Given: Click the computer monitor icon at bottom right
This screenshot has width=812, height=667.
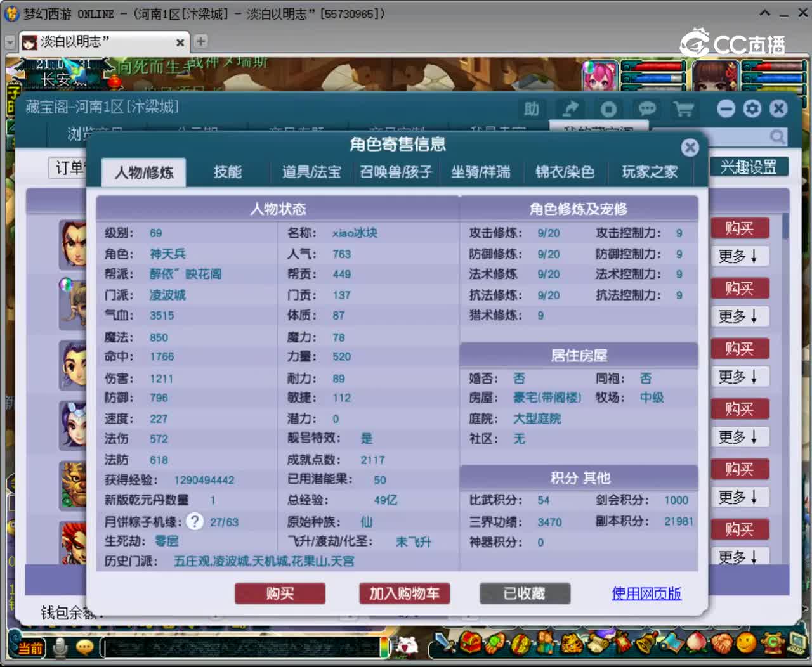Looking at the screenshot, I should (x=796, y=643).
